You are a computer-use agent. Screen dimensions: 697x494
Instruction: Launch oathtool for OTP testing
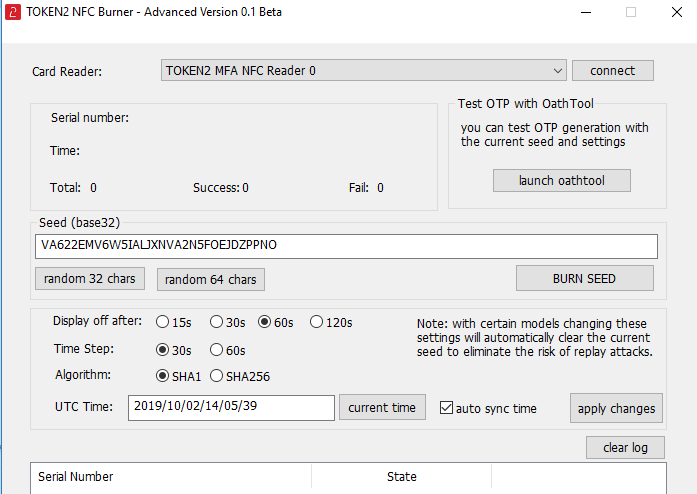click(561, 180)
